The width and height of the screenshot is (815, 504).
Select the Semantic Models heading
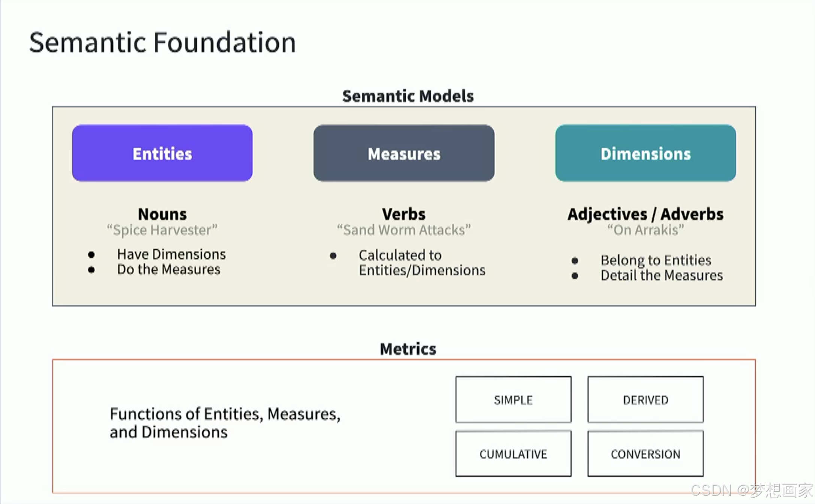pos(408,96)
